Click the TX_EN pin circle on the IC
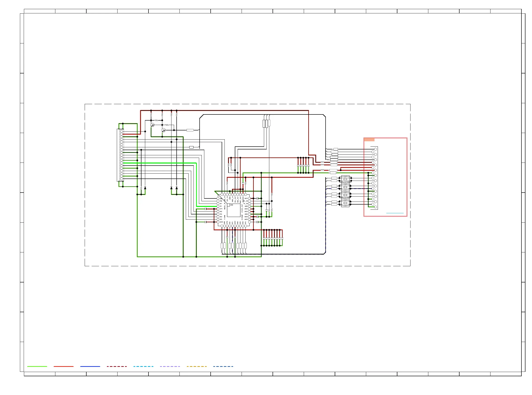Image resolution: width=532 pixels, height=395 pixels. point(250,204)
